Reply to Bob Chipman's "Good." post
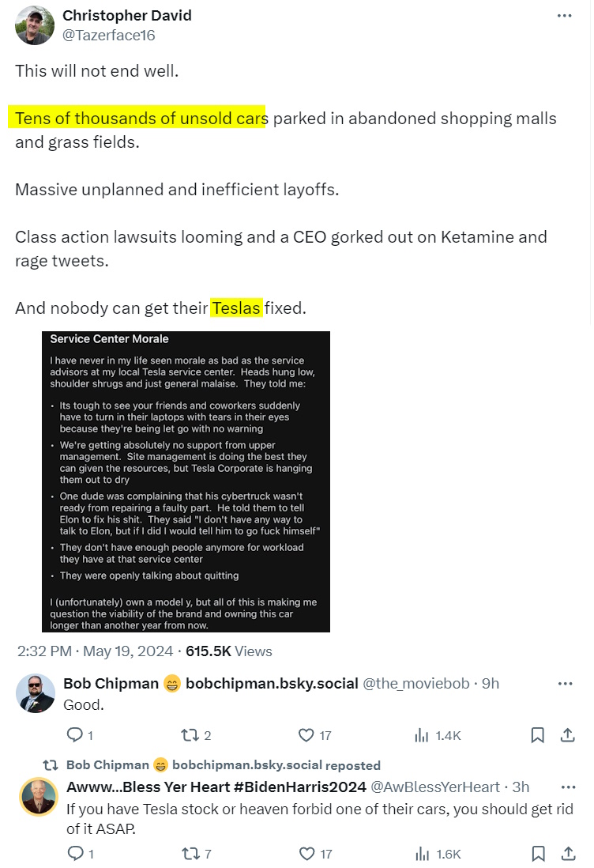The image size is (594, 868). pos(76,735)
